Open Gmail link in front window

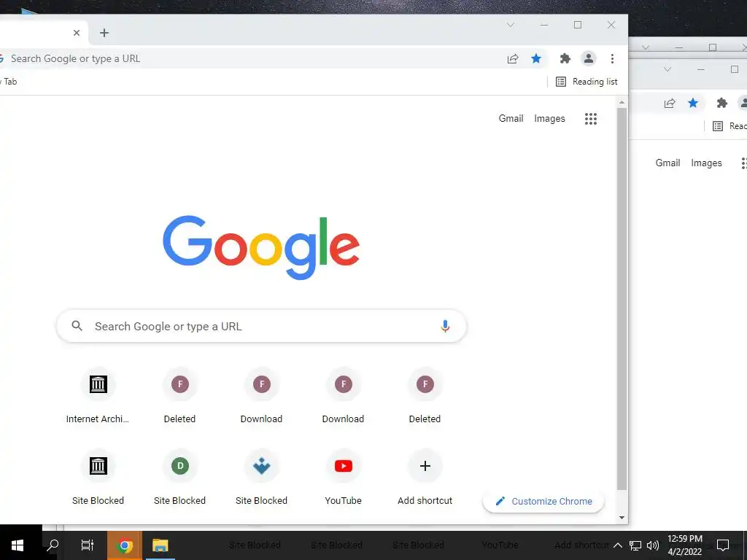(x=511, y=119)
